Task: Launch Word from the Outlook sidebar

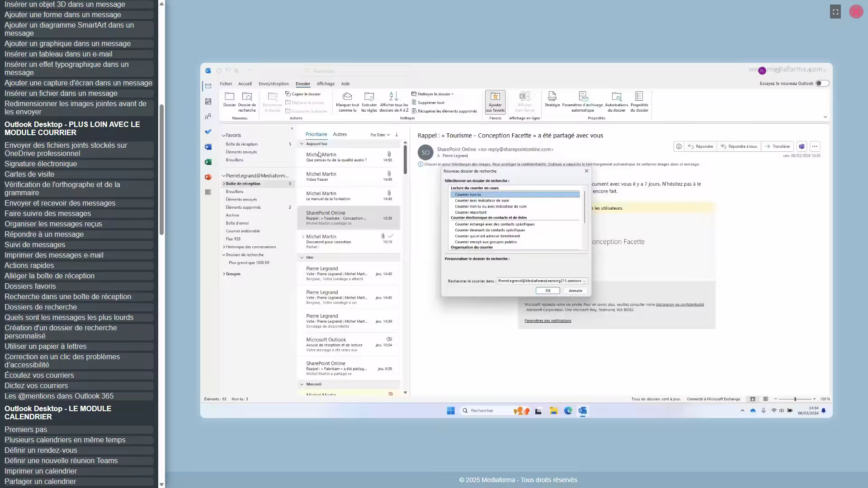Action: click(208, 147)
